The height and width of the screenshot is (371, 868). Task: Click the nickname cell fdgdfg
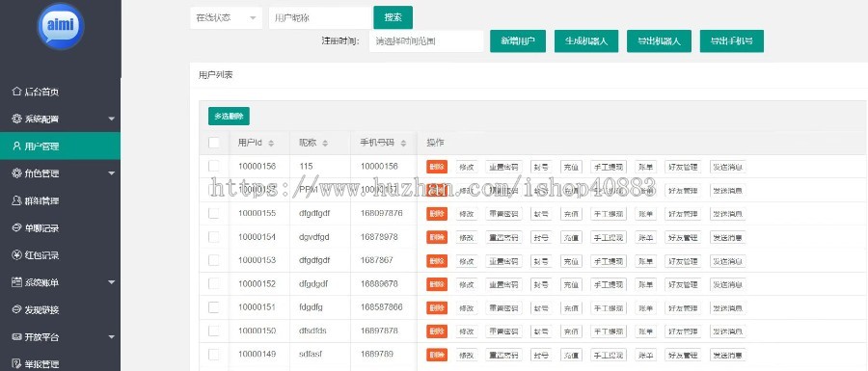click(x=311, y=306)
